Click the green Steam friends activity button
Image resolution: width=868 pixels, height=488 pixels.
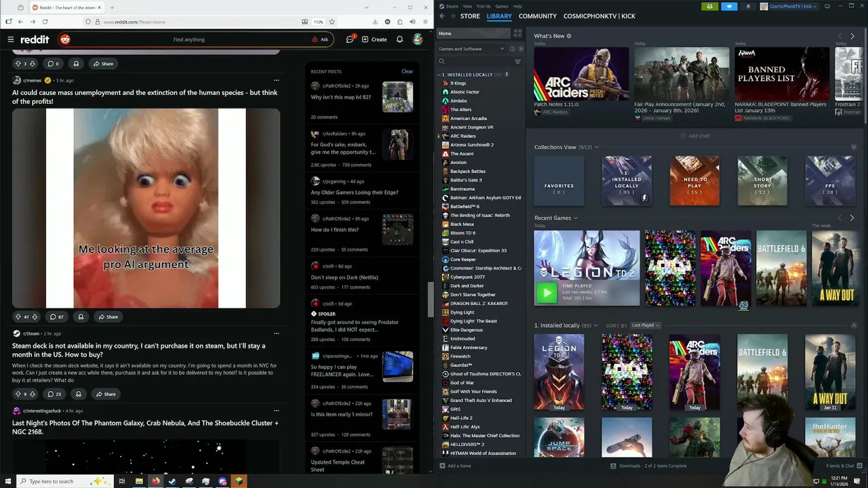point(709,6)
